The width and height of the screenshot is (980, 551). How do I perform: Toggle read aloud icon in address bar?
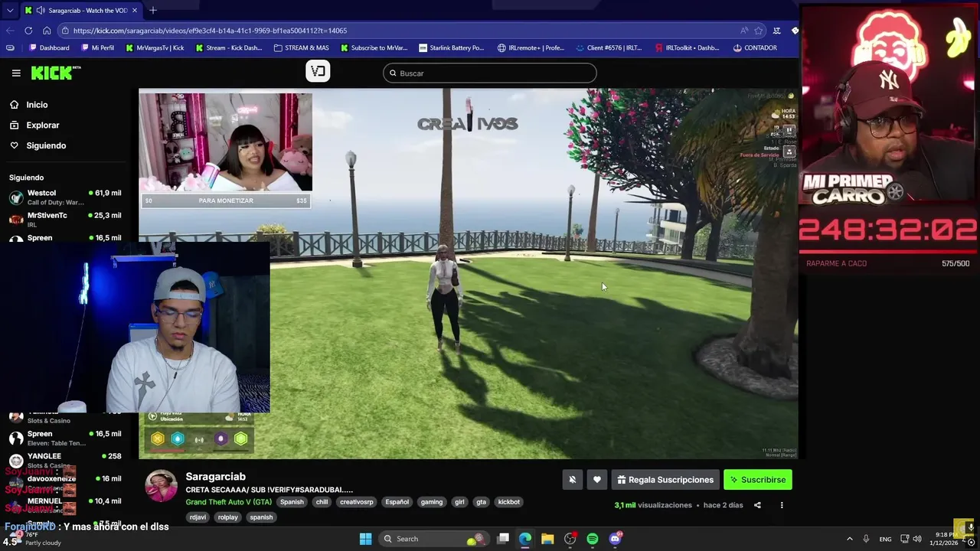point(744,31)
